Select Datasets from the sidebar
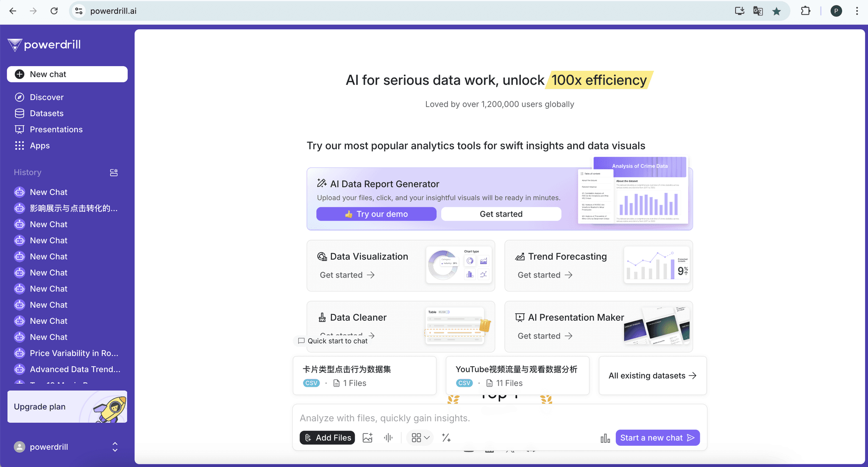The height and width of the screenshot is (467, 868). [47, 113]
